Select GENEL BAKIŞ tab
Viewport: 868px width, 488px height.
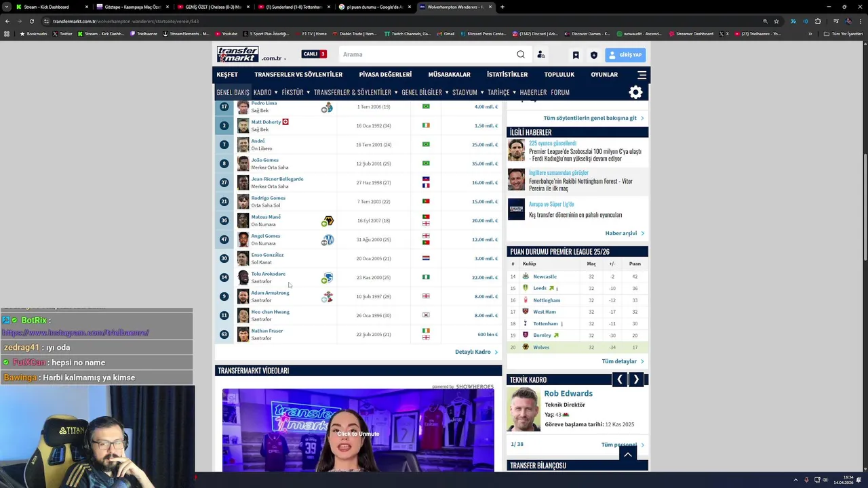(233, 92)
